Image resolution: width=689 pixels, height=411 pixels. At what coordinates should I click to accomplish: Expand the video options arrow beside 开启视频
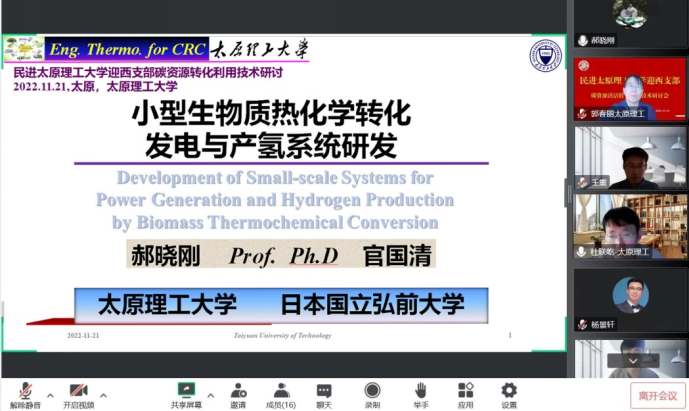[103, 395]
